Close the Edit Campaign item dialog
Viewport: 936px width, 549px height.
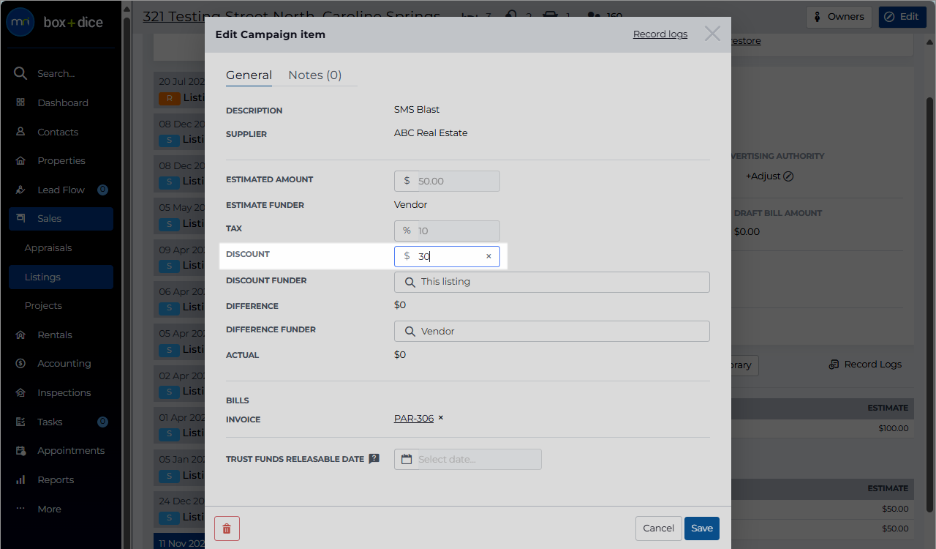click(x=712, y=33)
